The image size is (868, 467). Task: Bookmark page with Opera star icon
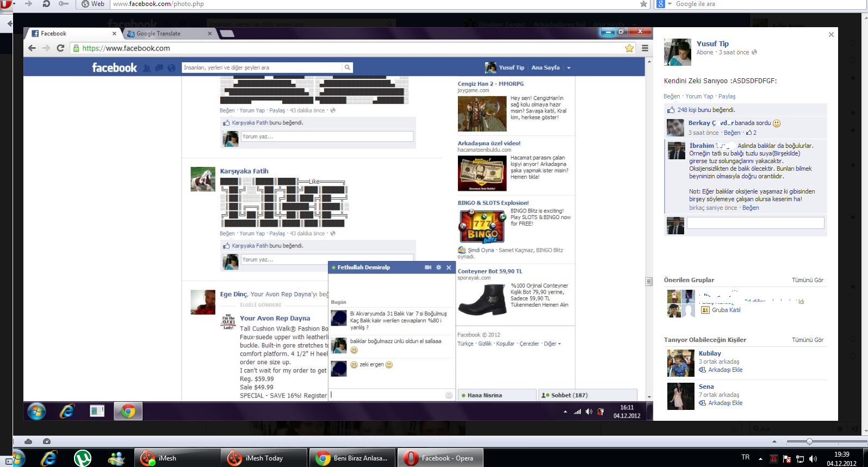643,4
